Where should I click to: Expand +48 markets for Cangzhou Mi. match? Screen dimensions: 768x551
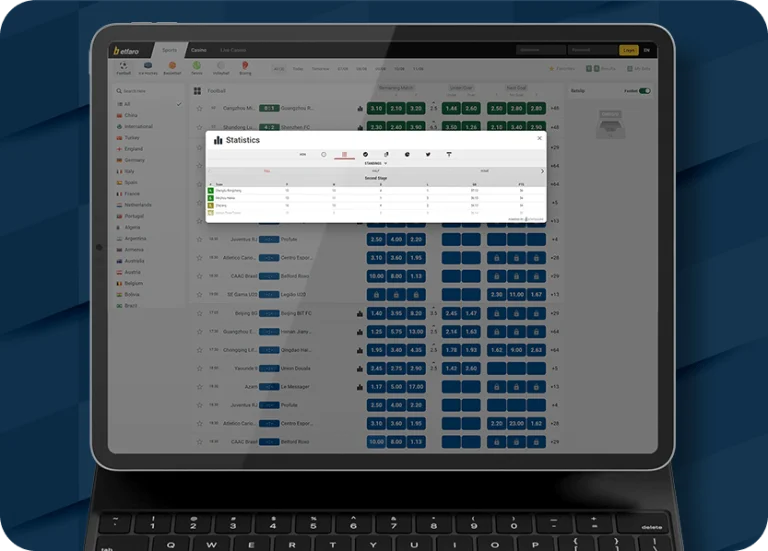coord(554,108)
